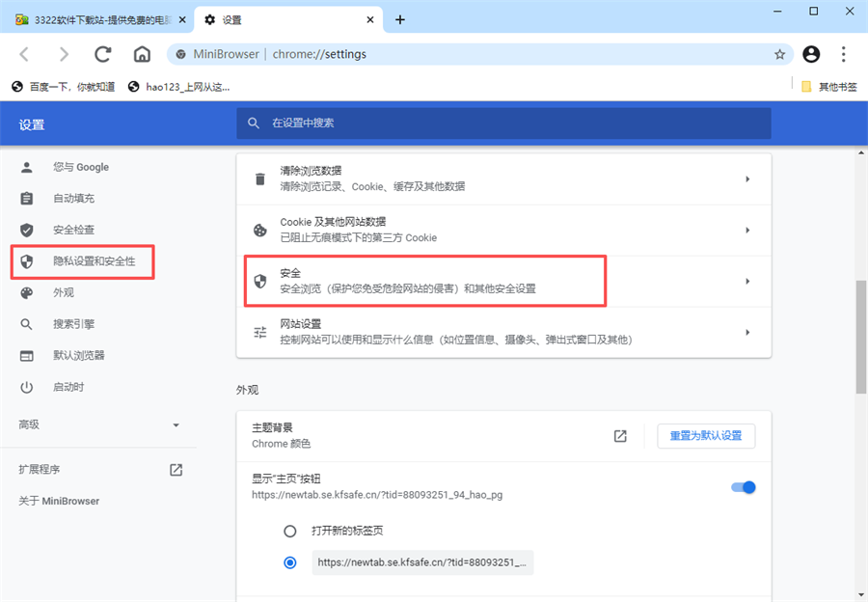Click the external link icon beside 主题背景
The width and height of the screenshot is (868, 602).
click(x=618, y=436)
